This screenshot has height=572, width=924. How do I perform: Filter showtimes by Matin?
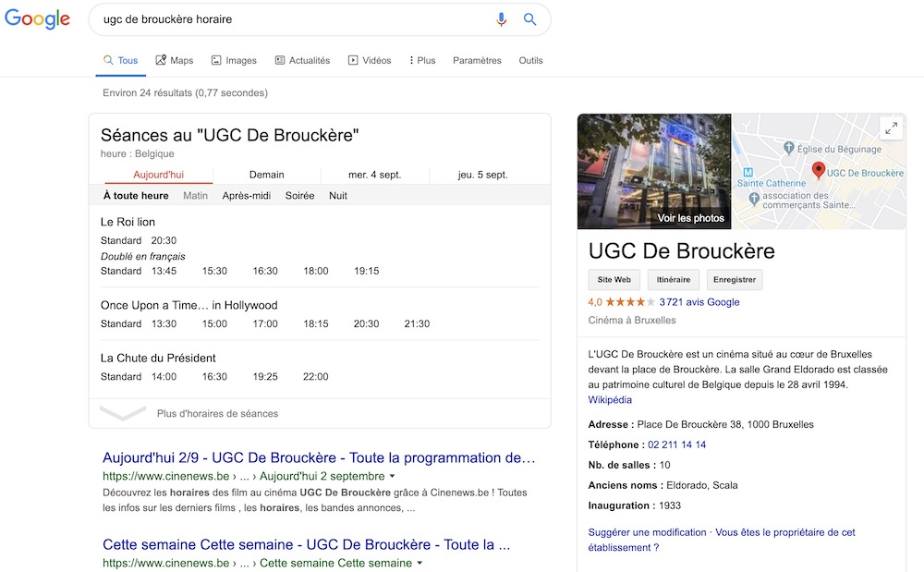pos(195,196)
